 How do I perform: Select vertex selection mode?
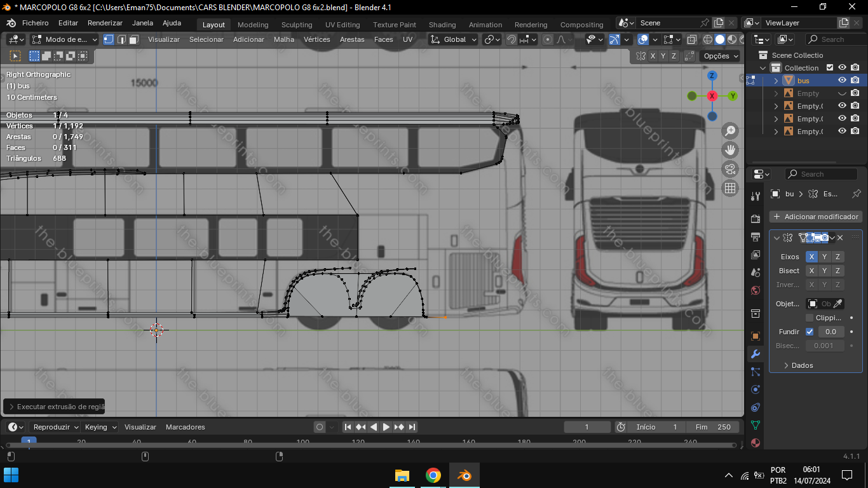pyautogui.click(x=109, y=39)
